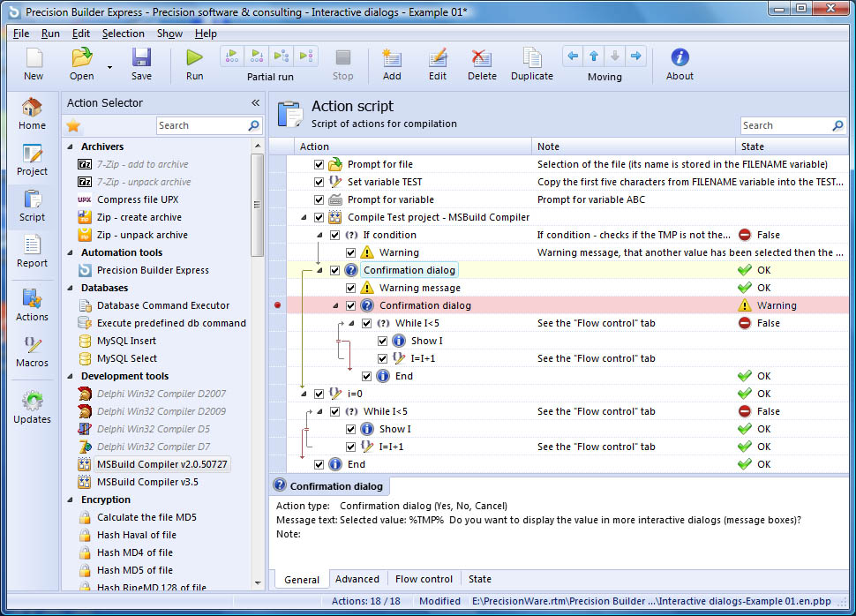The image size is (856, 616).
Task: Open the Project sidebar page
Action: point(32,160)
